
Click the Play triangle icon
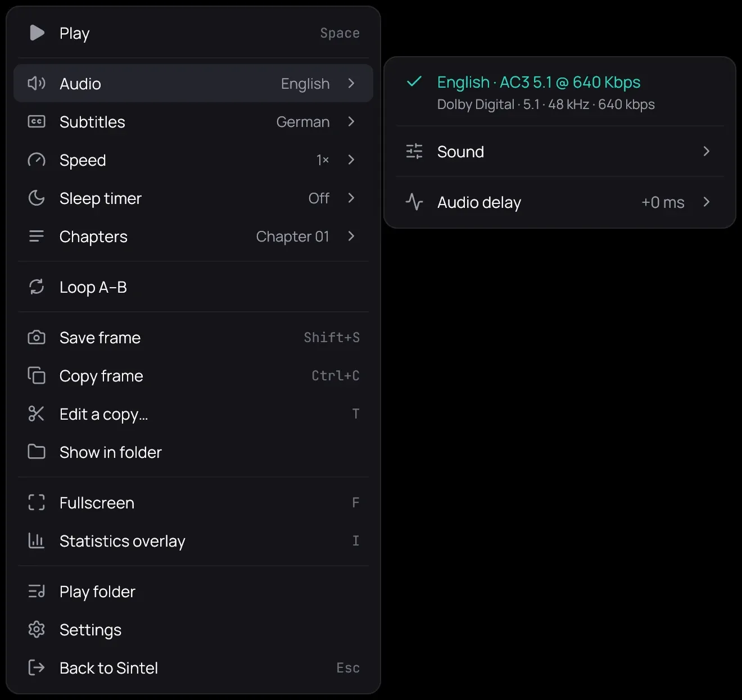[37, 33]
